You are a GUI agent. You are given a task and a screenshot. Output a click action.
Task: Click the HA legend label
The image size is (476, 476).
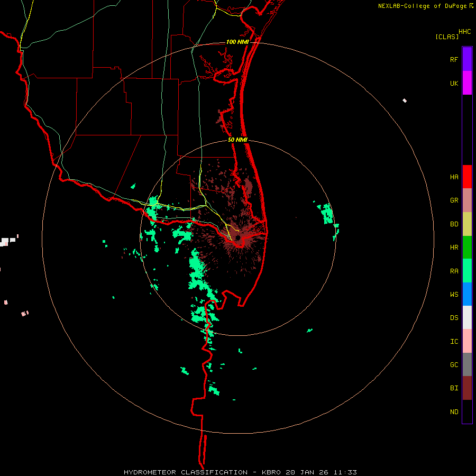[x=454, y=177]
